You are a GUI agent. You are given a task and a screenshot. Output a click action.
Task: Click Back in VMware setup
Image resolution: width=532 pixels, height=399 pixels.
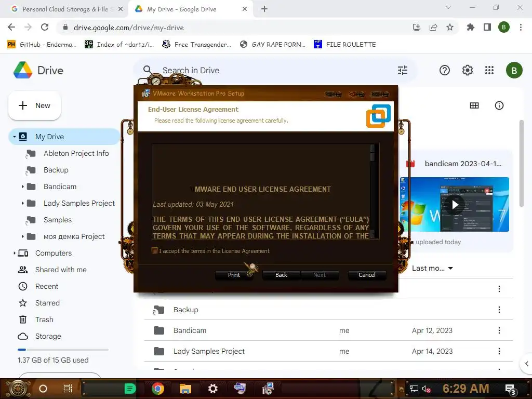point(281,275)
